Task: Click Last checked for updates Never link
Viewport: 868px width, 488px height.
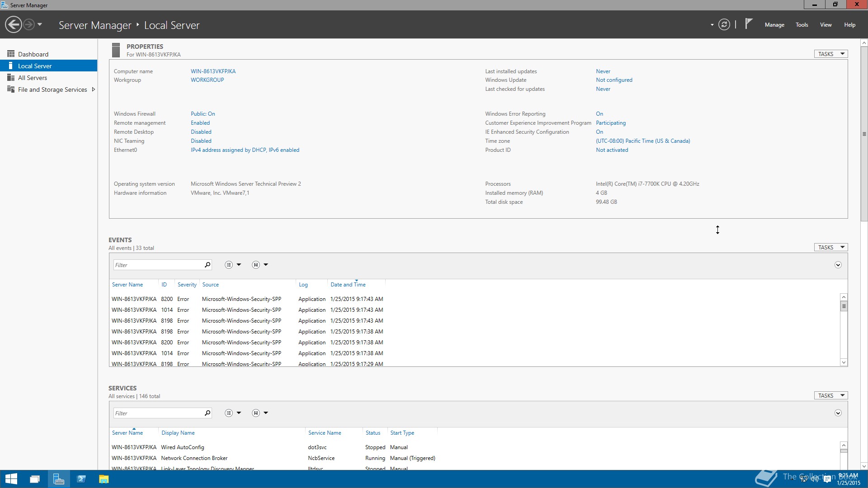Action: click(603, 89)
